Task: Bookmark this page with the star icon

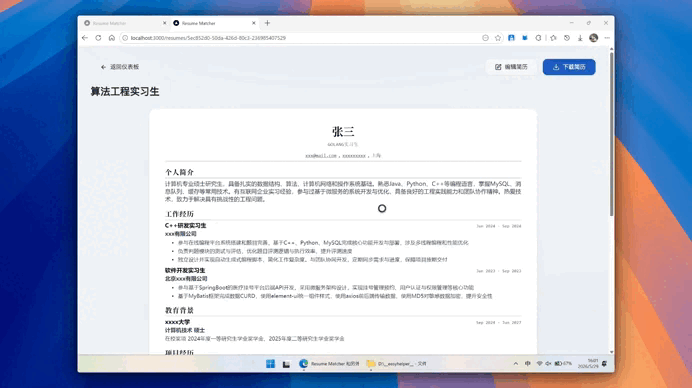Action: pyautogui.click(x=498, y=38)
